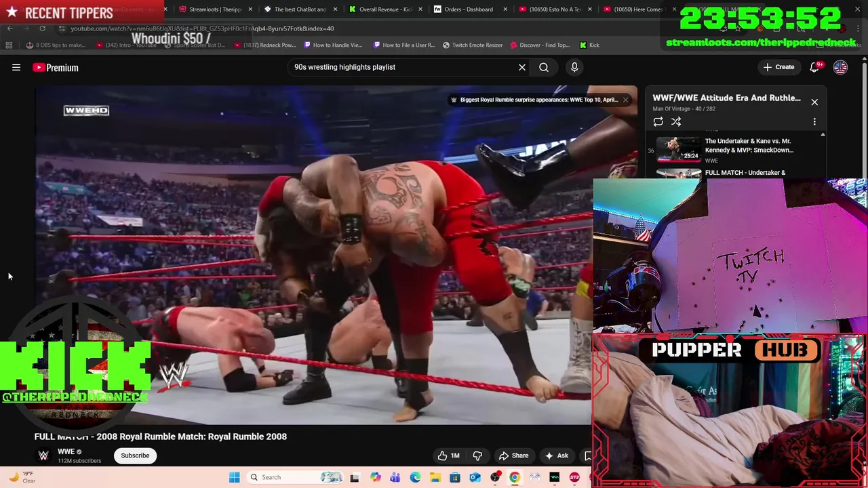Screen dimensions: 868x488
Task: Click the taskbar Search box
Action: tap(296, 477)
